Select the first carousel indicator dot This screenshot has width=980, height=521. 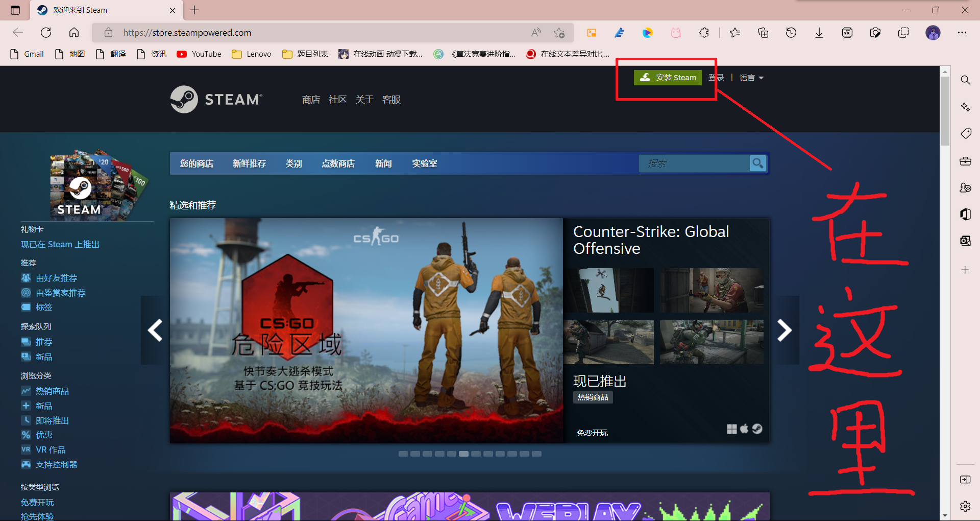403,454
